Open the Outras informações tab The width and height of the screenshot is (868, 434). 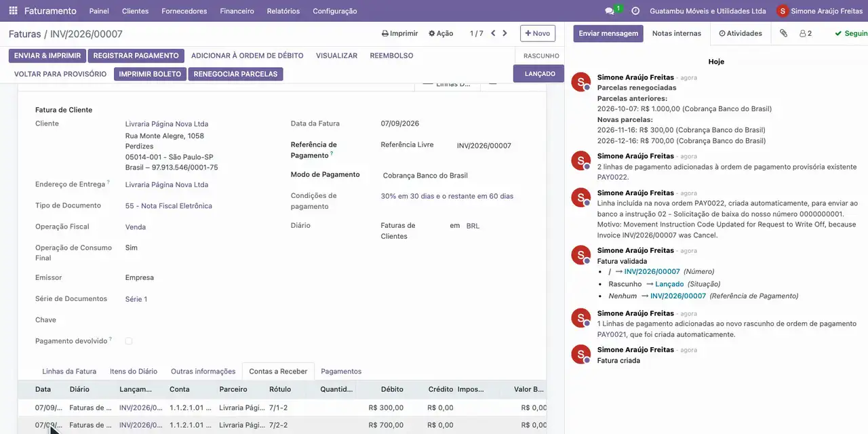click(x=203, y=372)
